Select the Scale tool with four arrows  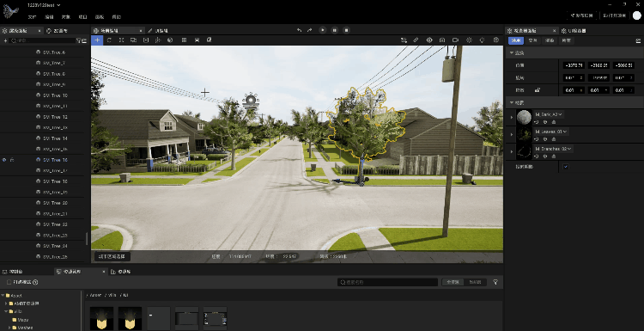(x=122, y=40)
